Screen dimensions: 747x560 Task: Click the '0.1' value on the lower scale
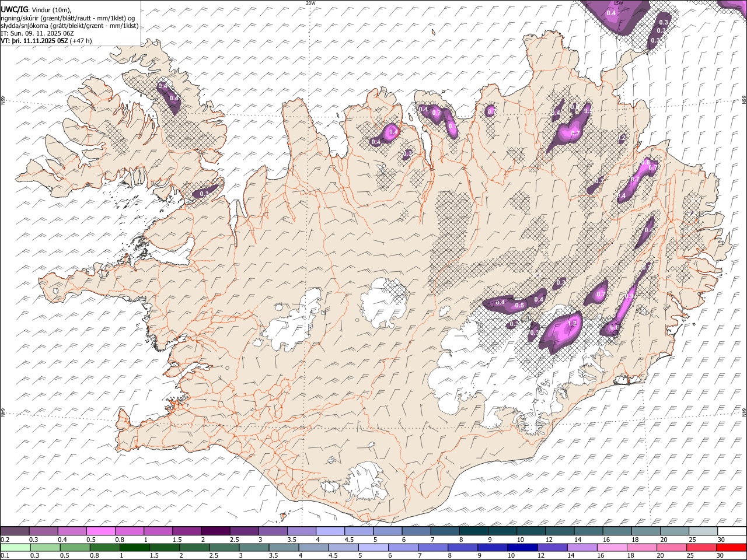coord(5,555)
